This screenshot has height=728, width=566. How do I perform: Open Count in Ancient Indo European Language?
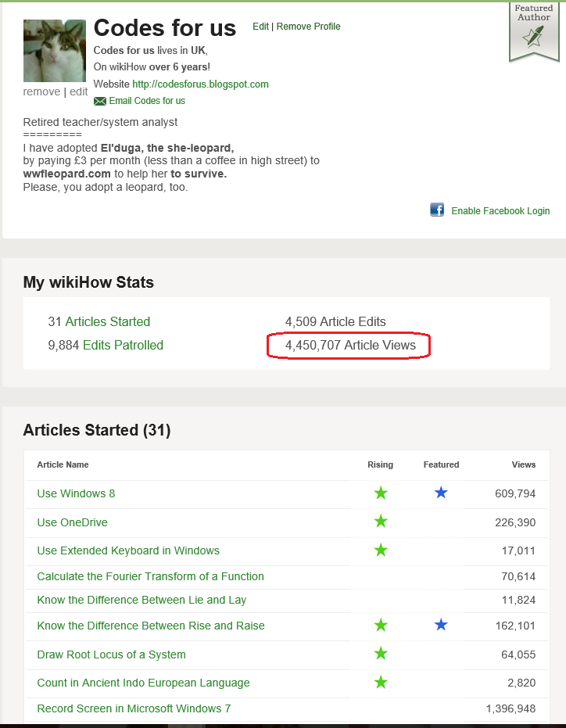[144, 683]
